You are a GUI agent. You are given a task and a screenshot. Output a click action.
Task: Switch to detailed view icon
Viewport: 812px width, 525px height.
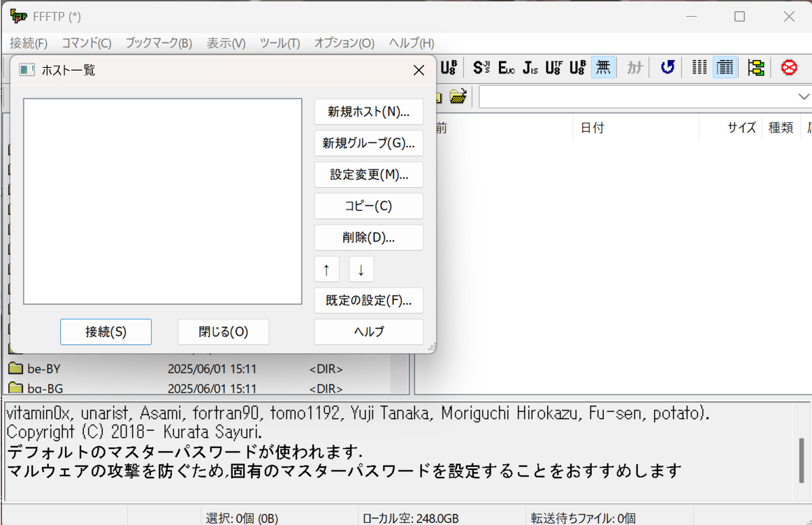tap(725, 67)
